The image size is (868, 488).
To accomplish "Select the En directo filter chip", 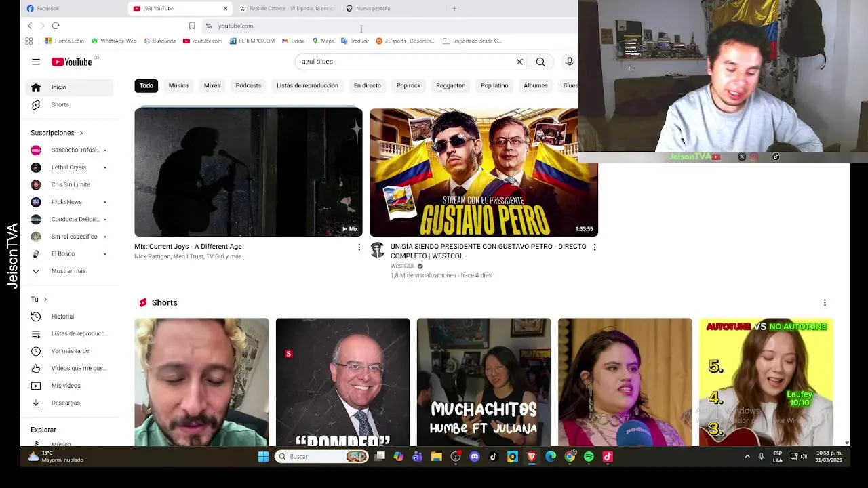I will [x=367, y=85].
